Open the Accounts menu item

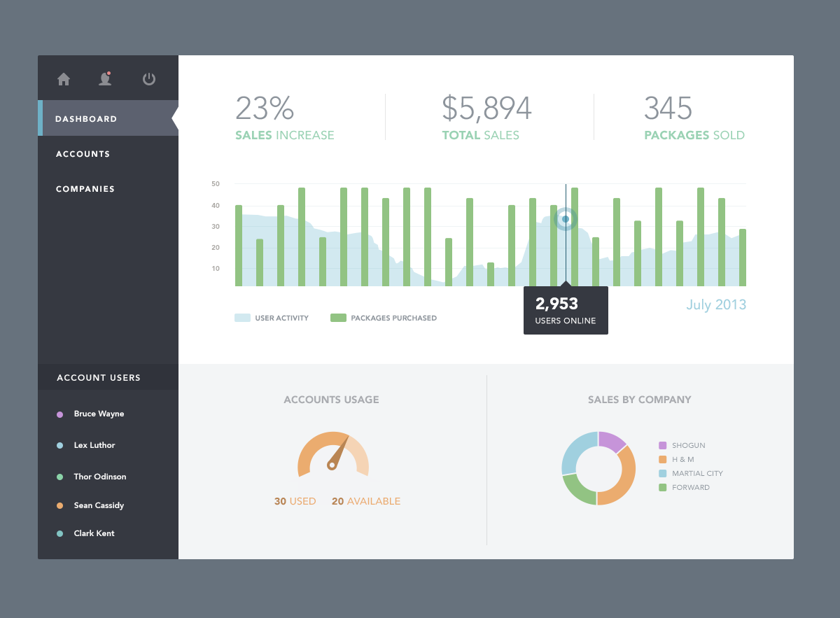tap(83, 154)
